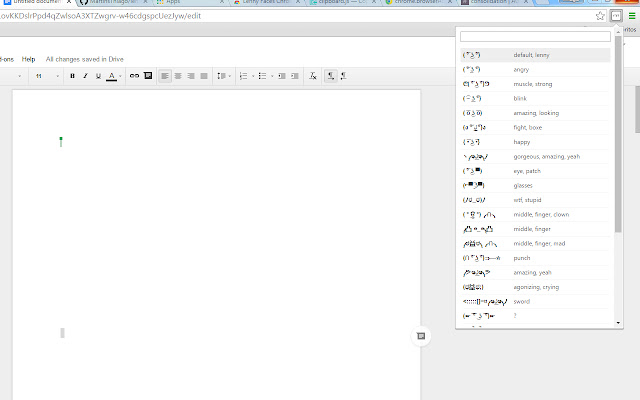Select the punch face
The height and width of the screenshot is (400, 640).
point(535,258)
